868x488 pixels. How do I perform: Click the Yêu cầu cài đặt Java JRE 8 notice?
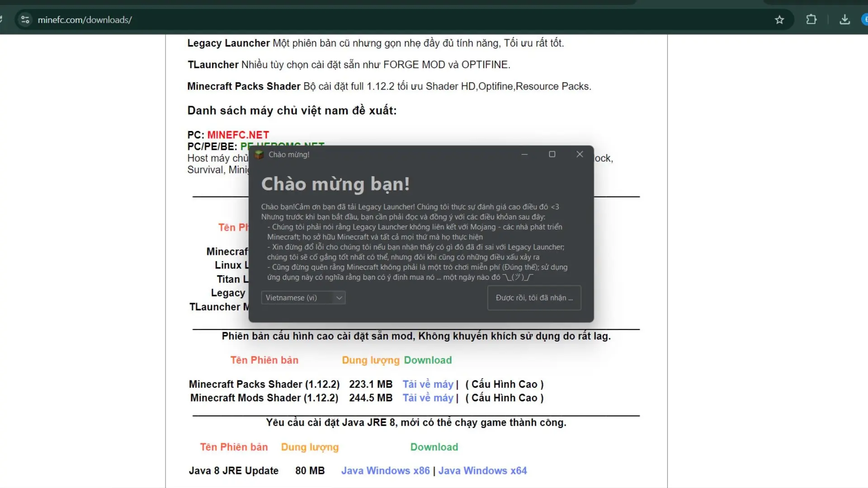416,423
